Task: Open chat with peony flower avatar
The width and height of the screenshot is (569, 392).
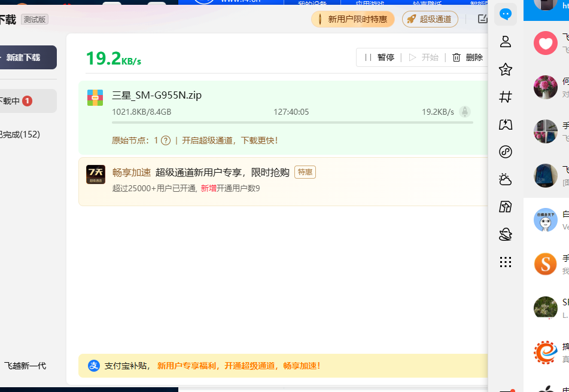Action: (546, 87)
